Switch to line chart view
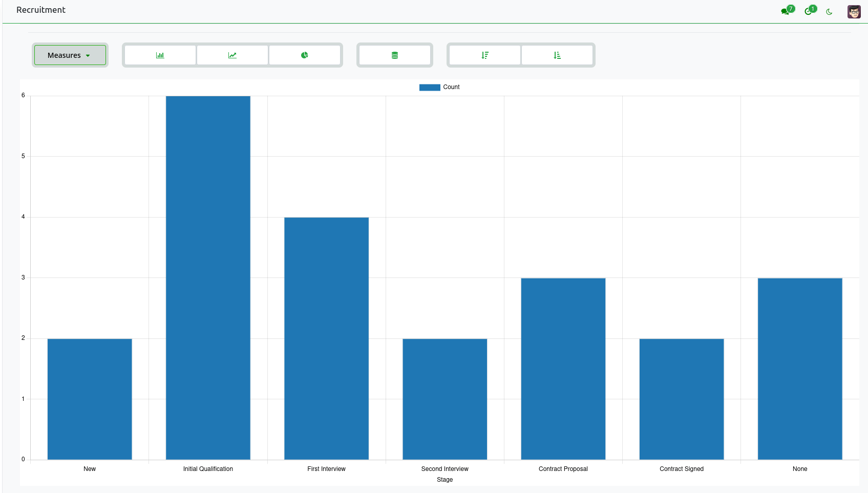Image resolution: width=868 pixels, height=493 pixels. (x=232, y=55)
